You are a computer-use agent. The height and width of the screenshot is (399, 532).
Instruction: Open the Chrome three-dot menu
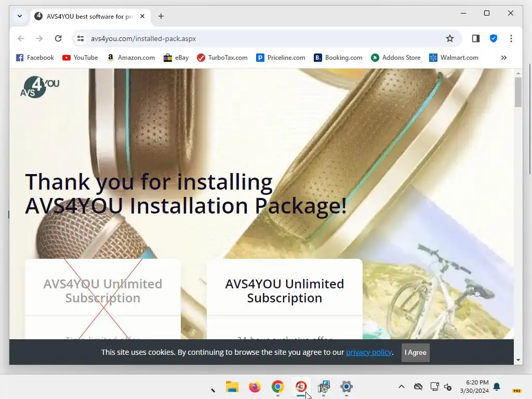coord(511,38)
